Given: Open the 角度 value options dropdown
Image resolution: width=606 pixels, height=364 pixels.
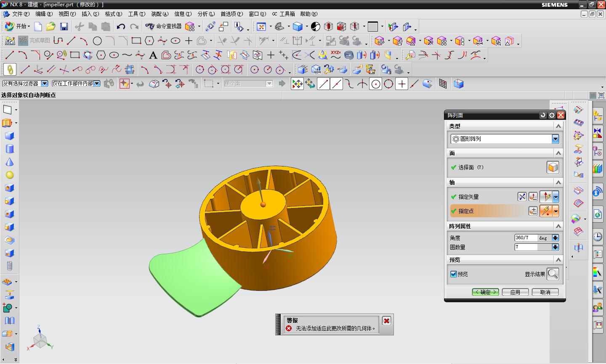Looking at the screenshot, I should [x=555, y=238].
